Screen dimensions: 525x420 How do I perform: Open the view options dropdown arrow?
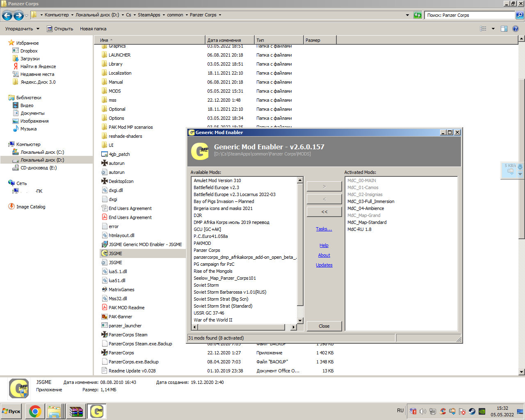click(x=493, y=29)
